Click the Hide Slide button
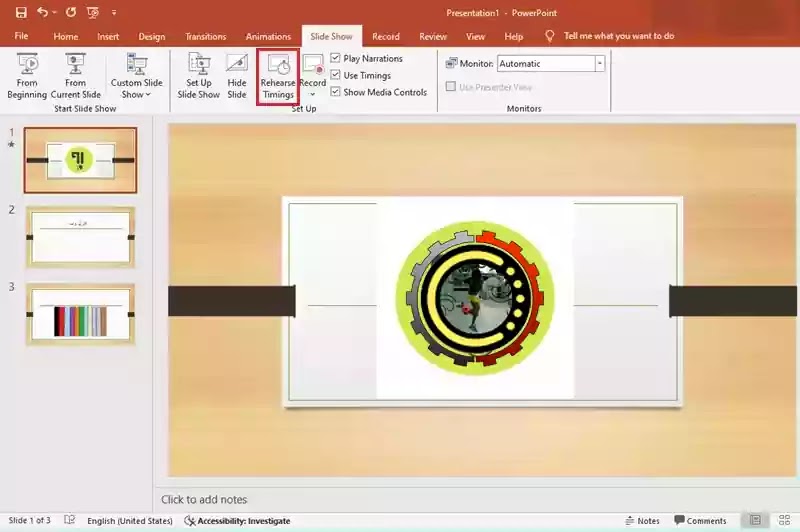This screenshot has width=800, height=532. click(x=237, y=76)
